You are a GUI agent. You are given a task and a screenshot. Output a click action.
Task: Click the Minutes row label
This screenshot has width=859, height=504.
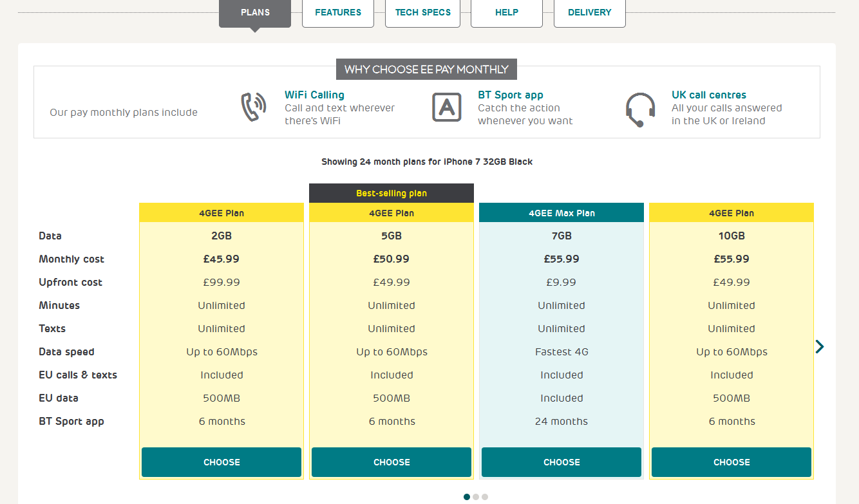(x=59, y=306)
